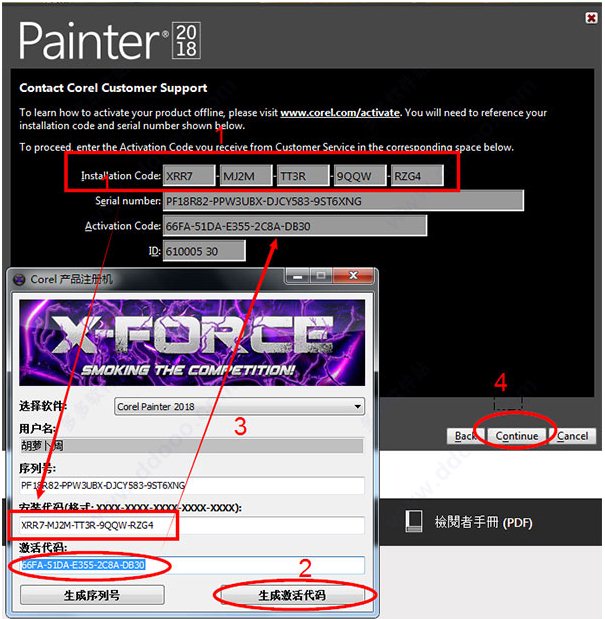Viewport: 605px width, 619px height.
Task: Open the www.corel.com/activate link
Action: tap(340, 113)
